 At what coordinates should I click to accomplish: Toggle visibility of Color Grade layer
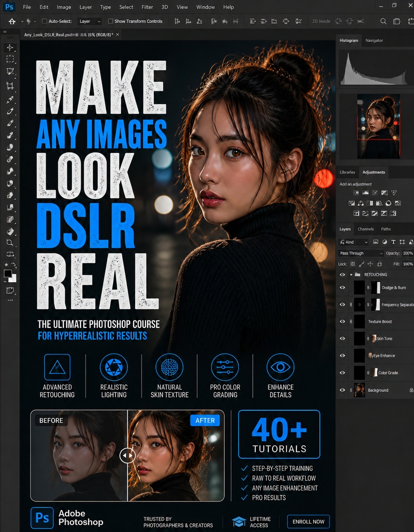coord(342,373)
